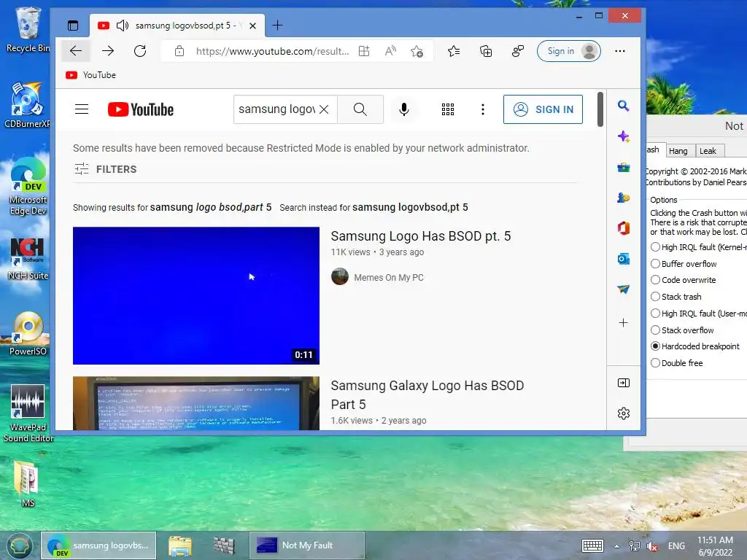747x560 pixels.
Task: Open the Favorites list icon
Action: [454, 51]
